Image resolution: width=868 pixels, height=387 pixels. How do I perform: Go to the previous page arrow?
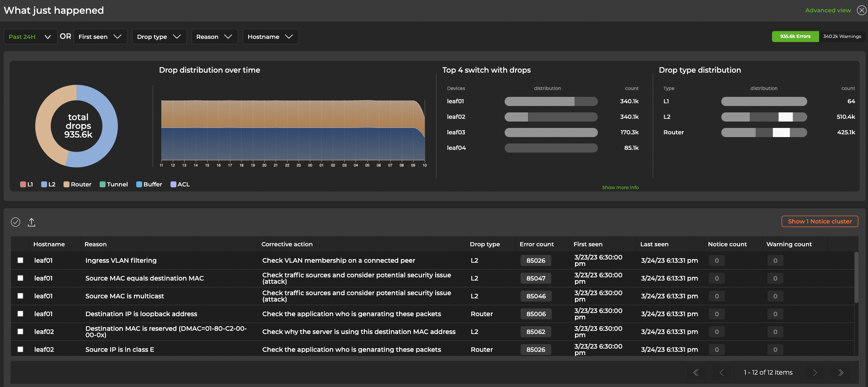(x=721, y=372)
